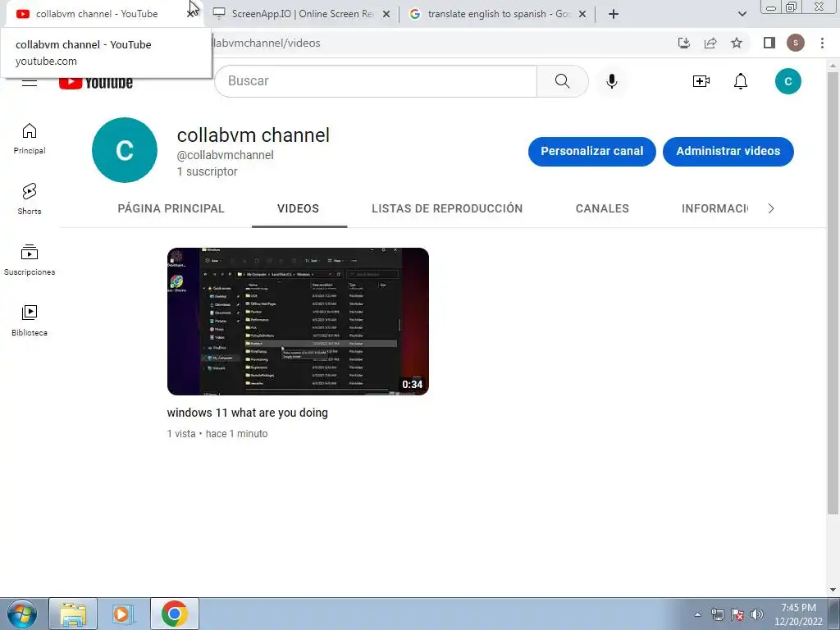Click the install app icon in address bar
840x630 pixels.
click(683, 43)
